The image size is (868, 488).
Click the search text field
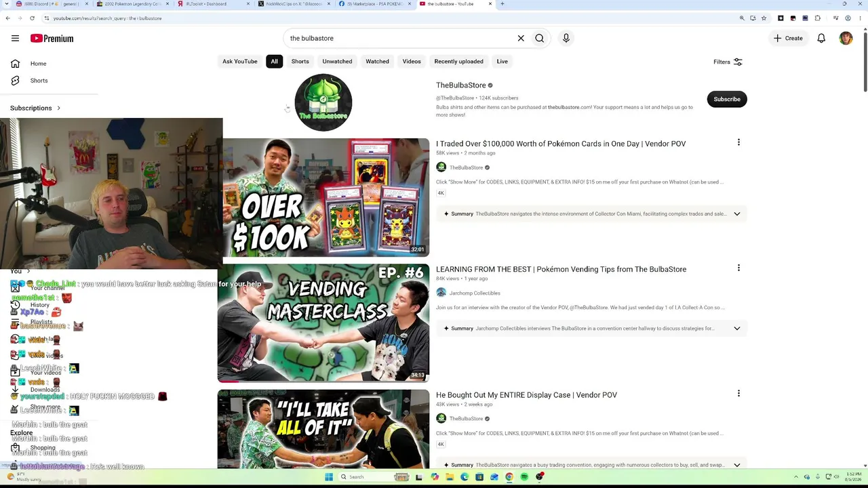coord(400,39)
